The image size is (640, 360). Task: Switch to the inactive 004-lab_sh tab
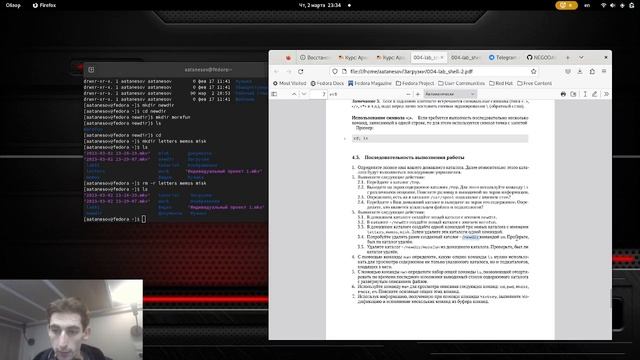[465, 58]
